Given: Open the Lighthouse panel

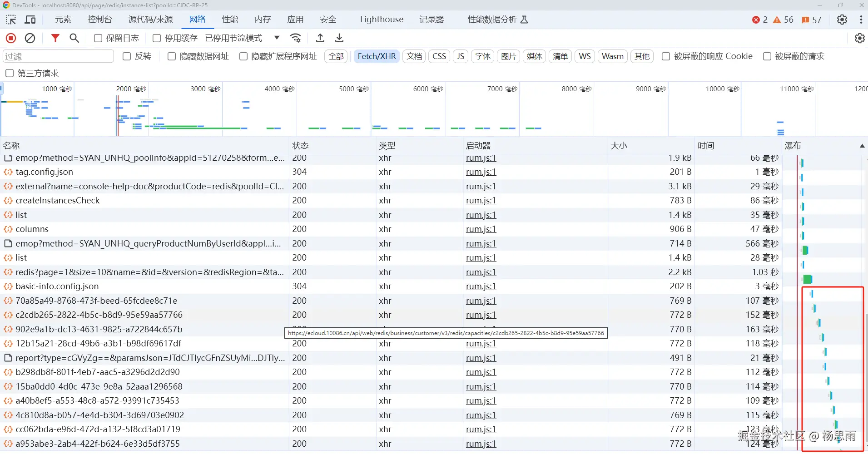Looking at the screenshot, I should pyautogui.click(x=382, y=19).
